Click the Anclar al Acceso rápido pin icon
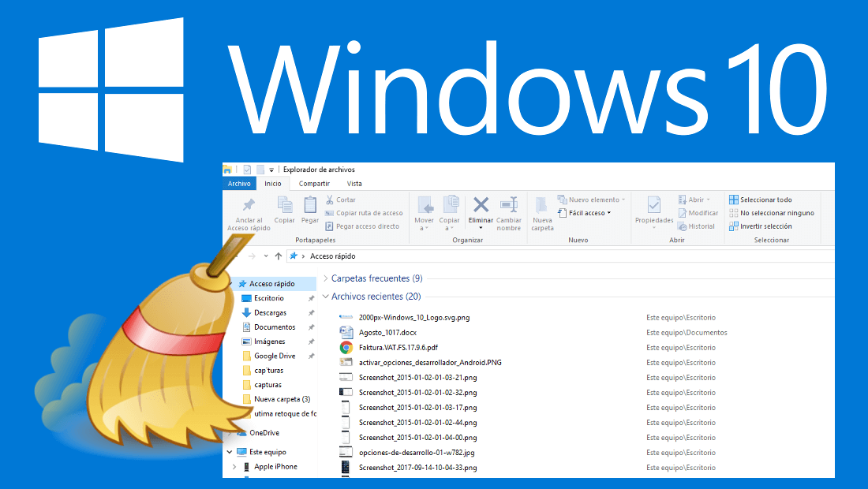 point(249,205)
